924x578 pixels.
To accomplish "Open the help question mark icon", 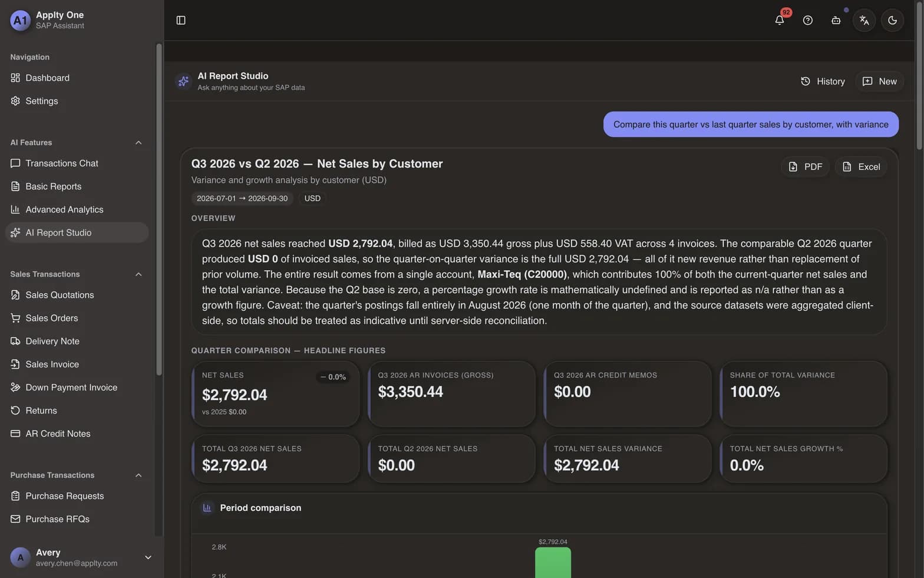I will tap(807, 20).
